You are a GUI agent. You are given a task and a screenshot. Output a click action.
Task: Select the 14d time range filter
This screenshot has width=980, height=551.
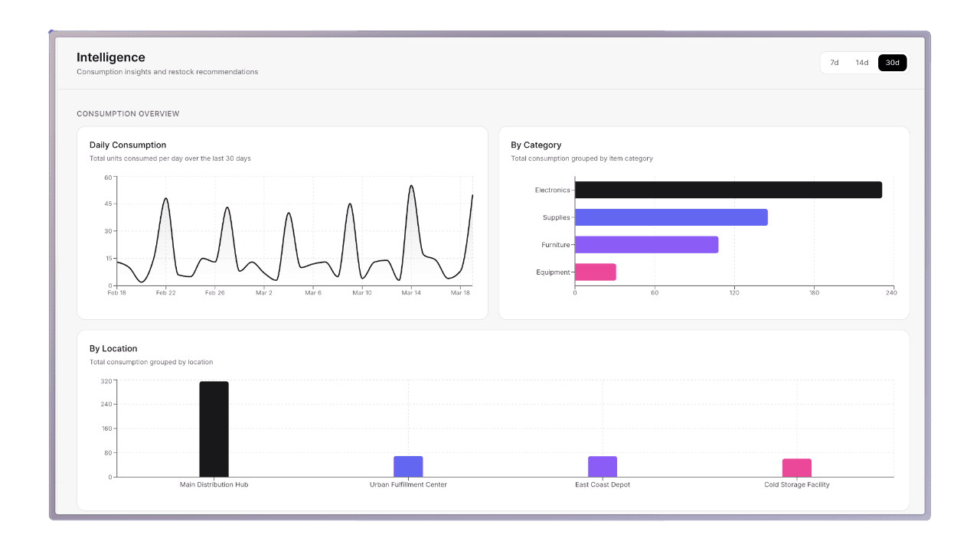click(861, 62)
